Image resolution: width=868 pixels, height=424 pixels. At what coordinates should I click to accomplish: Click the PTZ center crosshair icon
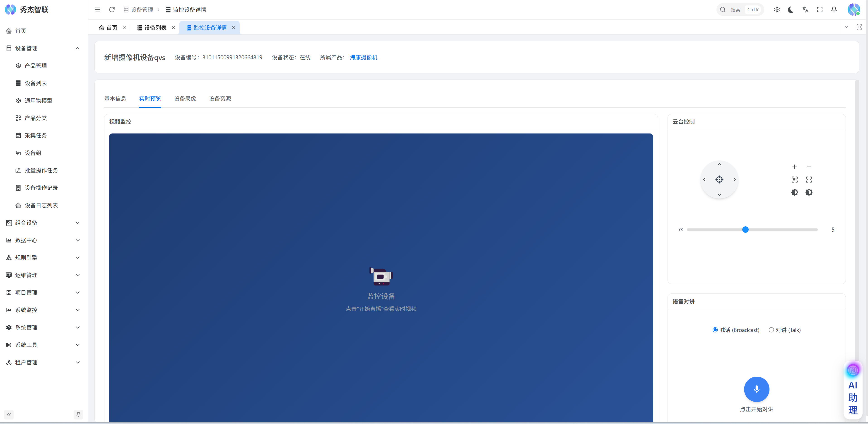point(719,179)
